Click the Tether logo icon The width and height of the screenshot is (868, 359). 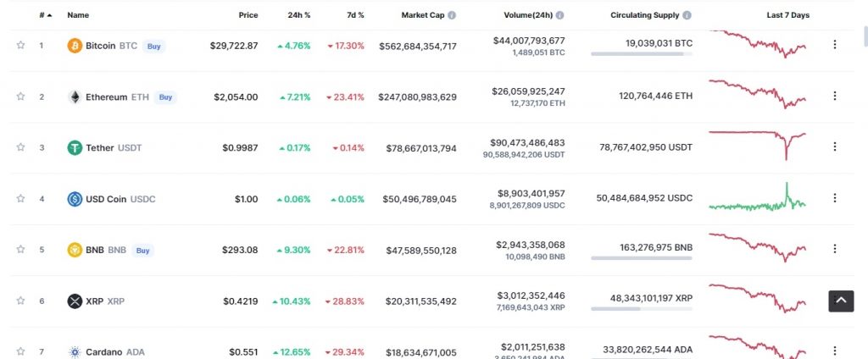click(x=75, y=147)
